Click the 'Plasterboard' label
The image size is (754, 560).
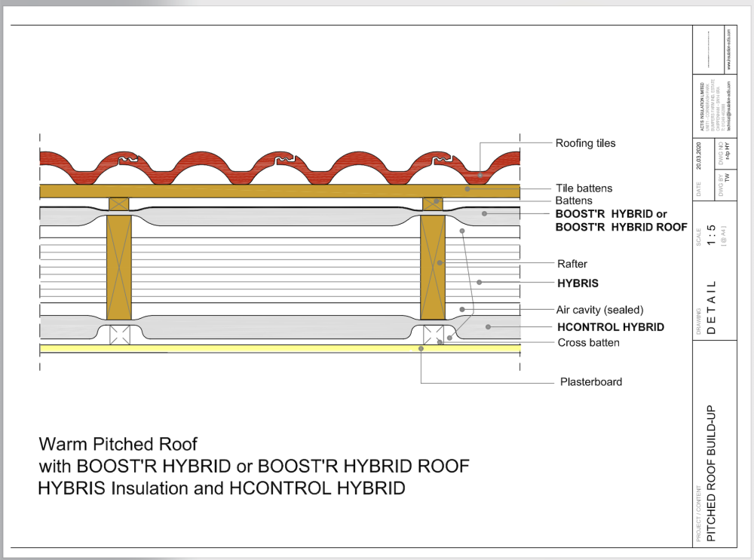coord(591,381)
